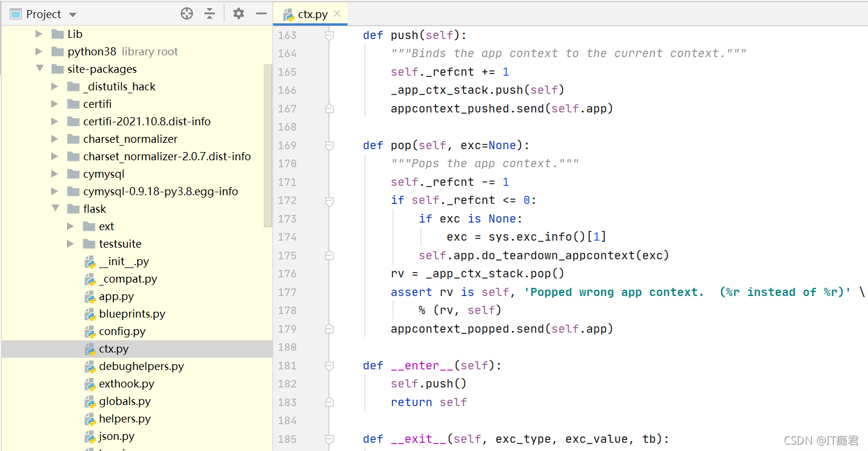The width and height of the screenshot is (868, 451).
Task: Click the debughelpers.py Python file icon
Action: (90, 367)
